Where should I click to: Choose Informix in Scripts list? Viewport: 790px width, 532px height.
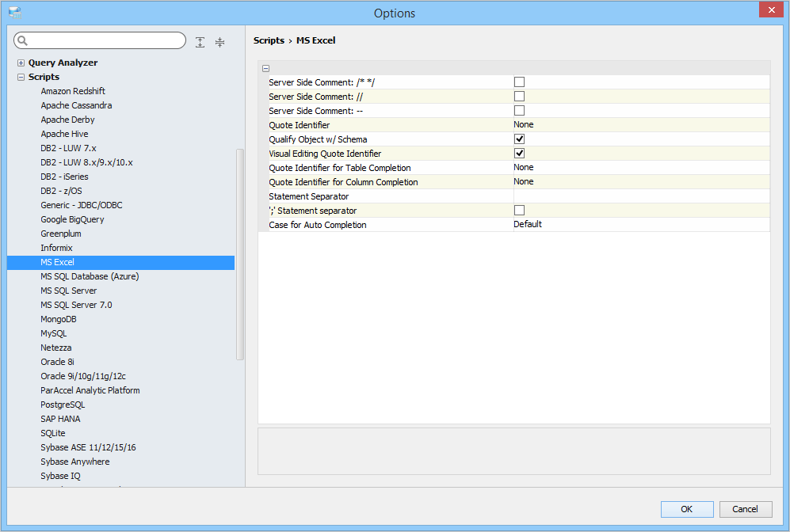pyautogui.click(x=56, y=248)
